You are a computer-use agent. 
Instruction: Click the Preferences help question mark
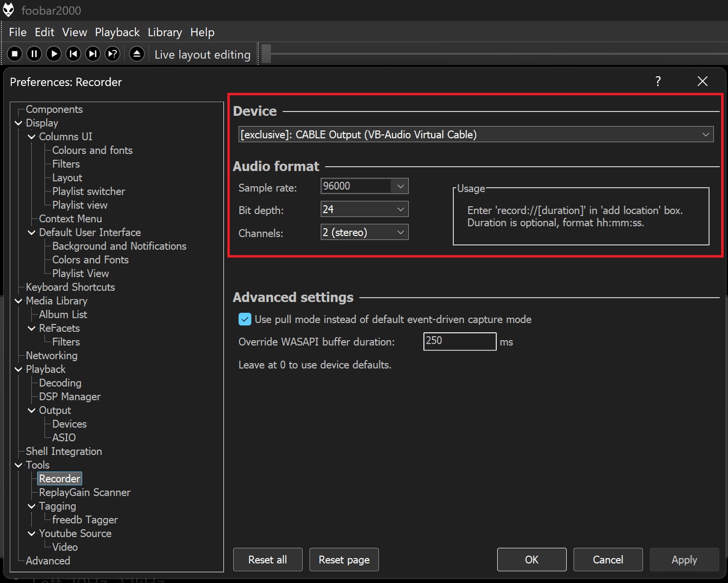[658, 81]
